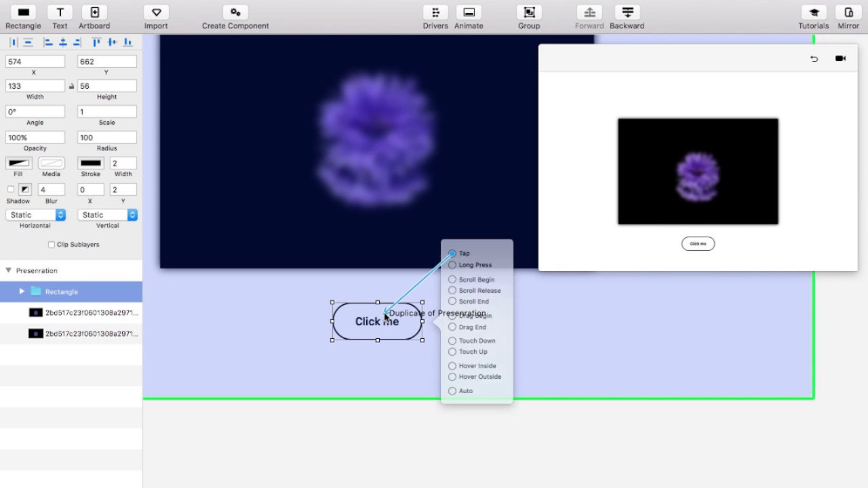
Task: Group the selected layers
Action: [x=529, y=12]
